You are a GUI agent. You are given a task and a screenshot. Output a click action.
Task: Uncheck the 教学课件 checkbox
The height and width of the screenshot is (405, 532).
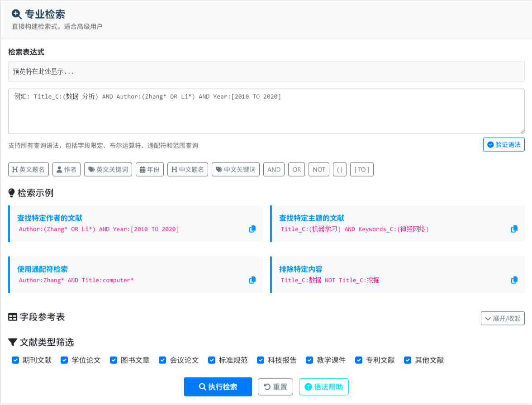(x=309, y=360)
